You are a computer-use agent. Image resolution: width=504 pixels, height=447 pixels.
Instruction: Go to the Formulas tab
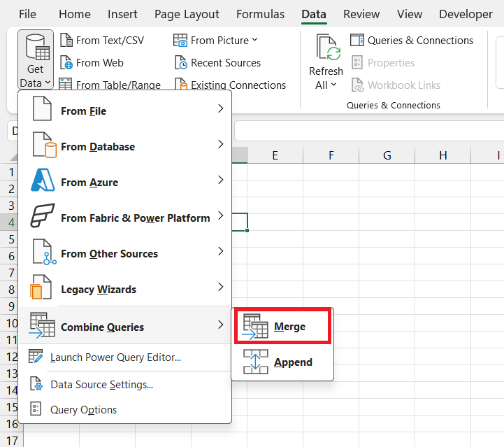(260, 14)
